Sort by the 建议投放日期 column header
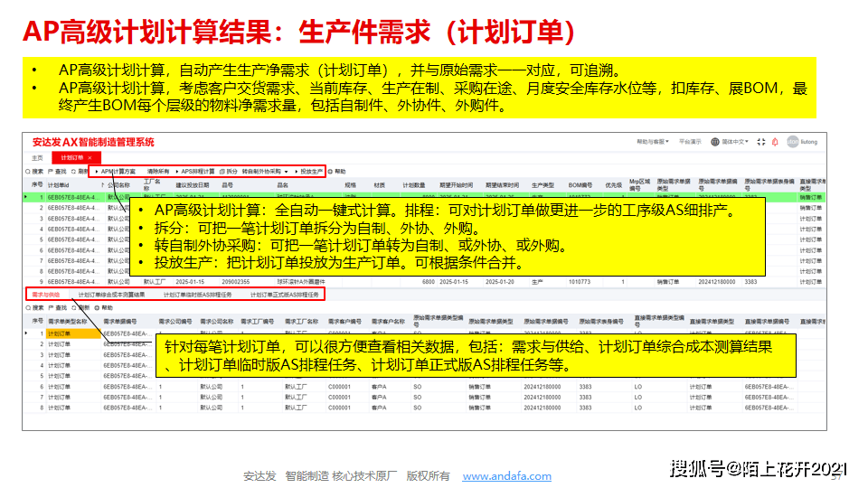This screenshot has height=488, width=868. [x=193, y=185]
